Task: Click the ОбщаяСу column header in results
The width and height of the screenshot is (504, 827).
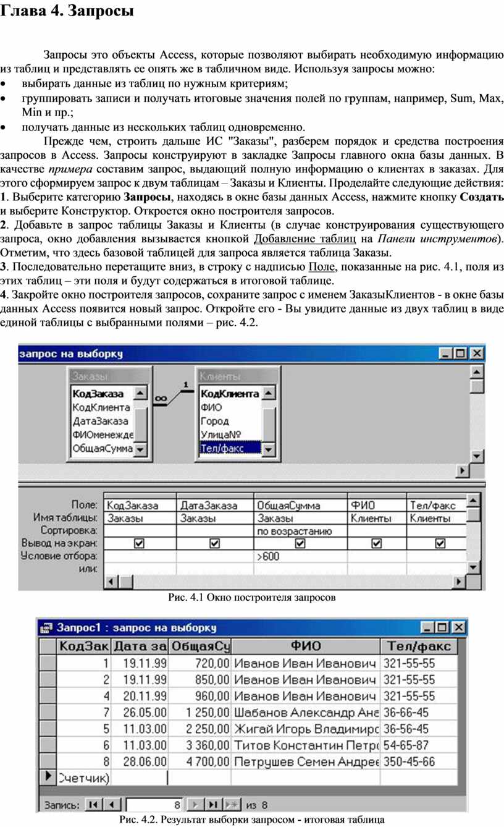Action: click(x=200, y=647)
